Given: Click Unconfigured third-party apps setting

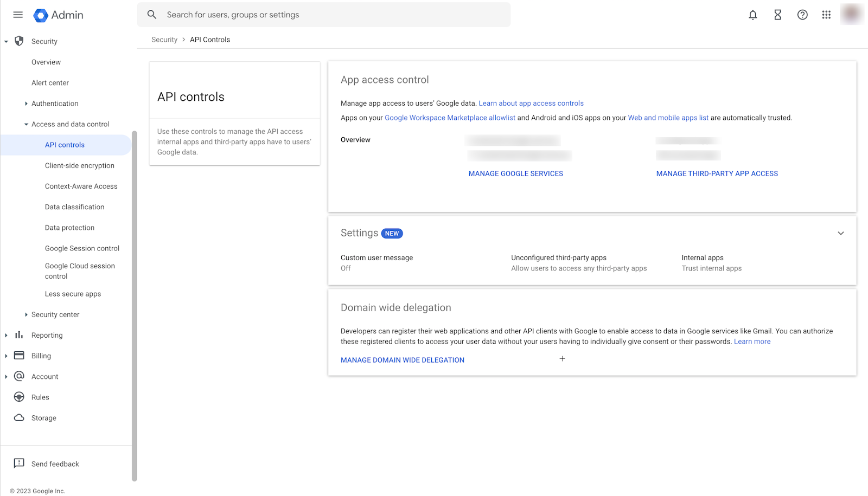Looking at the screenshot, I should pos(579,263).
